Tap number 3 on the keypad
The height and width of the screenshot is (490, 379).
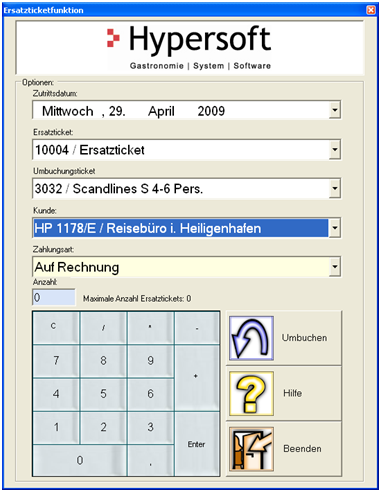(x=151, y=428)
